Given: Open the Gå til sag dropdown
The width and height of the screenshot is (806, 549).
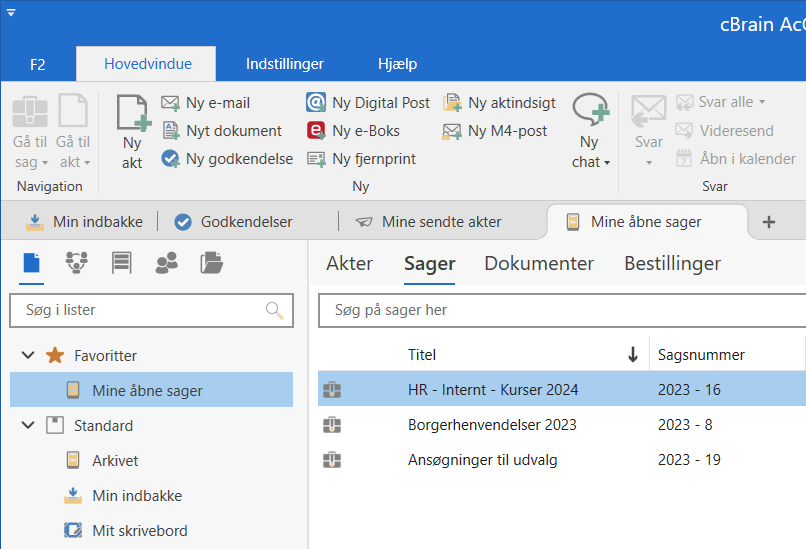Looking at the screenshot, I should pos(30,162).
